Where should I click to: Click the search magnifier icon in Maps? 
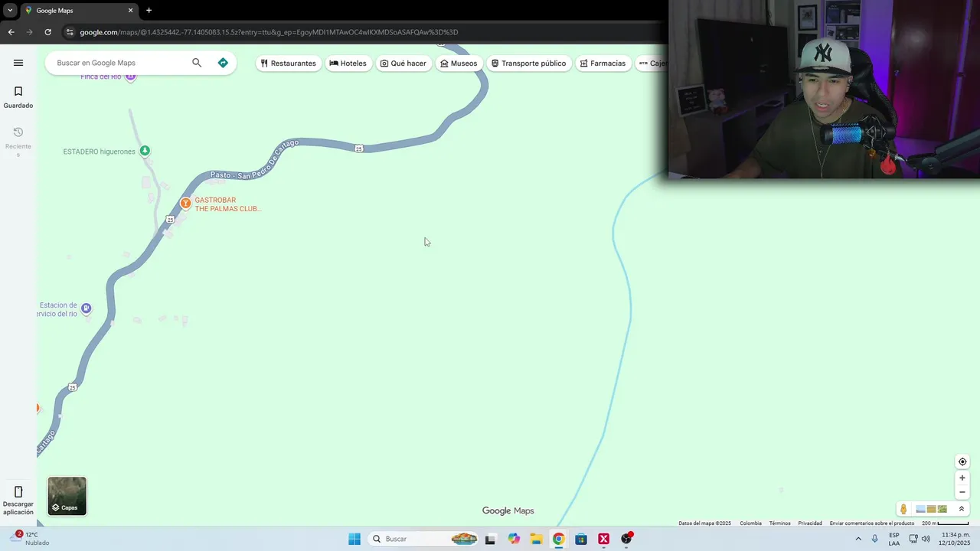point(197,63)
